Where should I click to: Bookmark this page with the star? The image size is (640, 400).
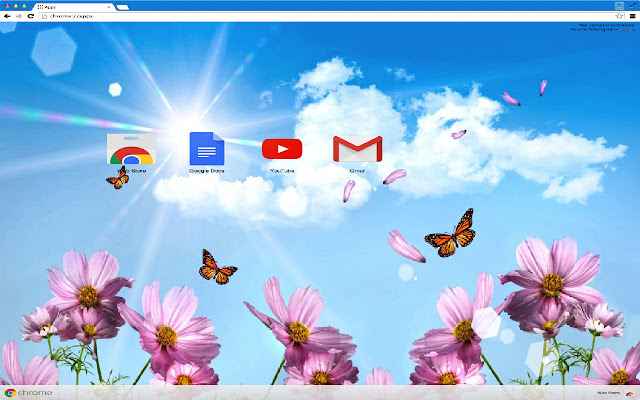619,16
